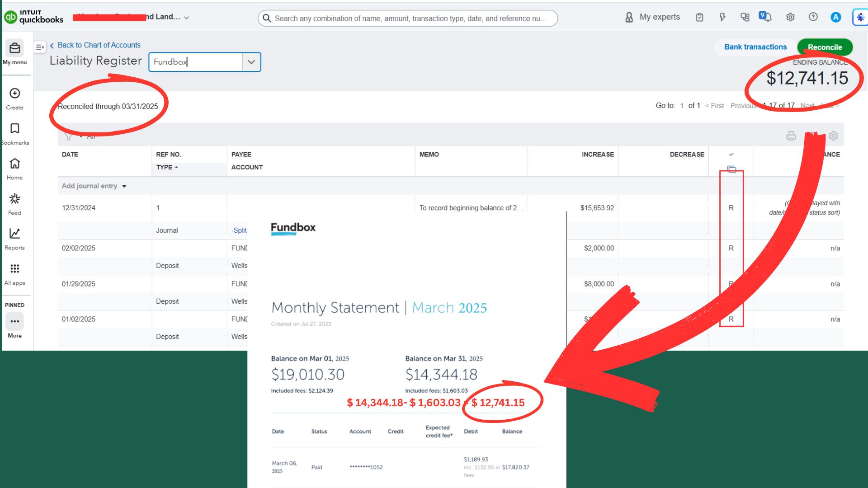
Task: Open the Help question mark icon
Action: tap(813, 17)
